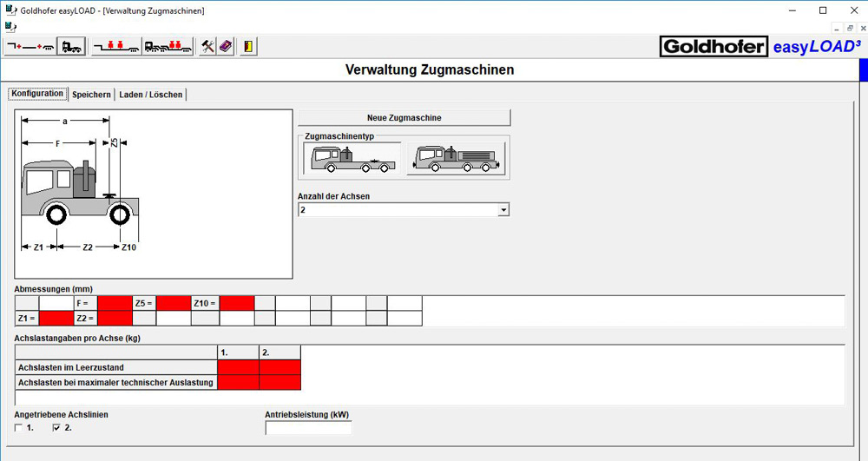Select the ballast tractor type image
The image size is (868, 461).
point(456,160)
